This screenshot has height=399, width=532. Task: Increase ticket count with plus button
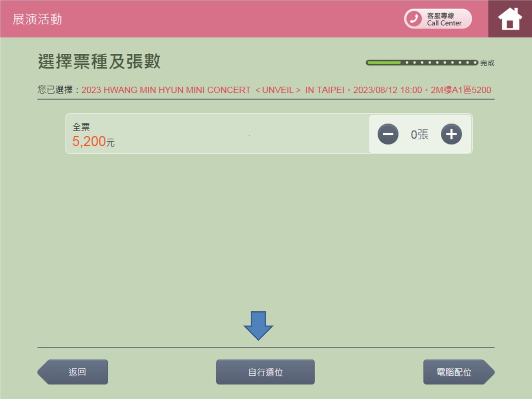pyautogui.click(x=451, y=134)
